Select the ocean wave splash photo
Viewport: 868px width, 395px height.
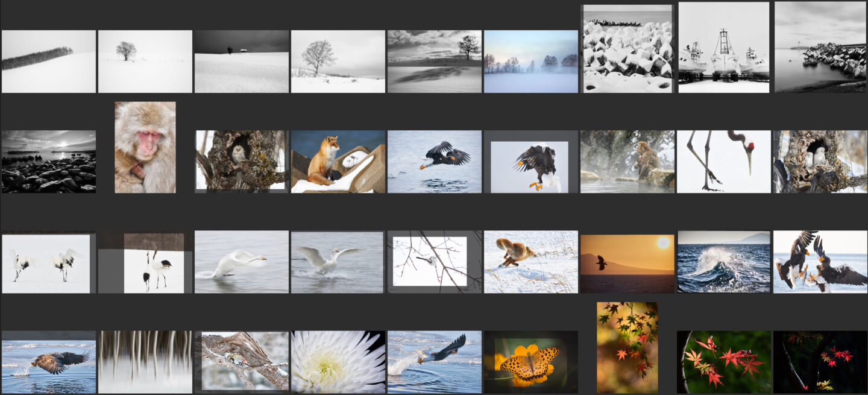click(723, 262)
